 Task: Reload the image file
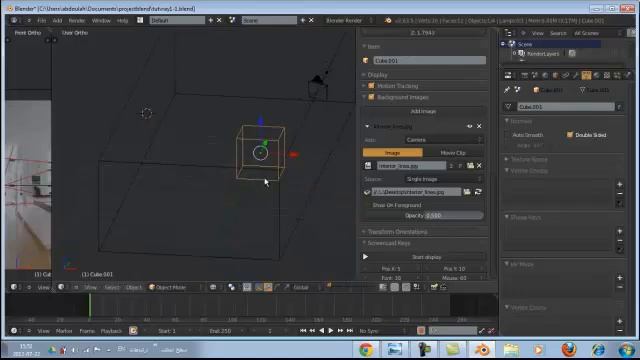coord(478,192)
